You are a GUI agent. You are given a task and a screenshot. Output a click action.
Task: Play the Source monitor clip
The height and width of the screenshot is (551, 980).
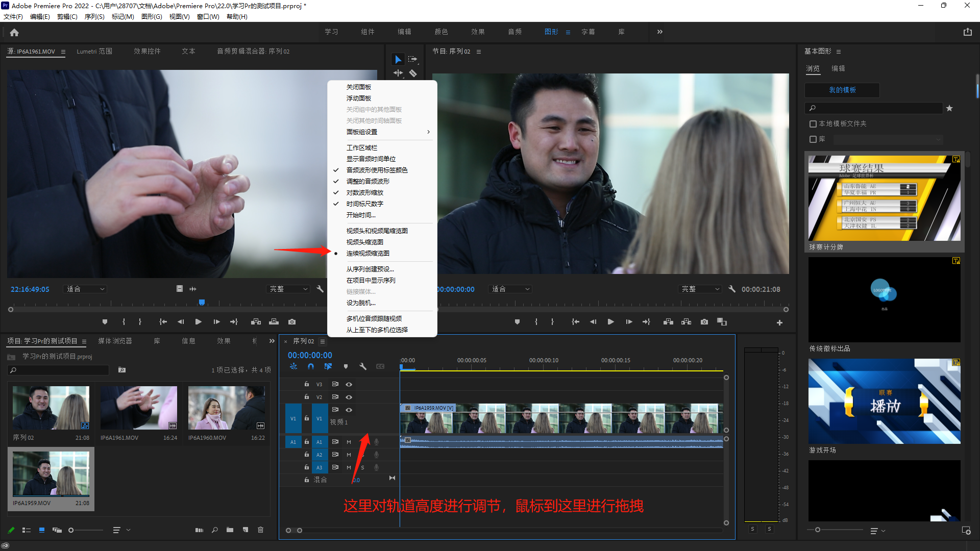tap(199, 321)
